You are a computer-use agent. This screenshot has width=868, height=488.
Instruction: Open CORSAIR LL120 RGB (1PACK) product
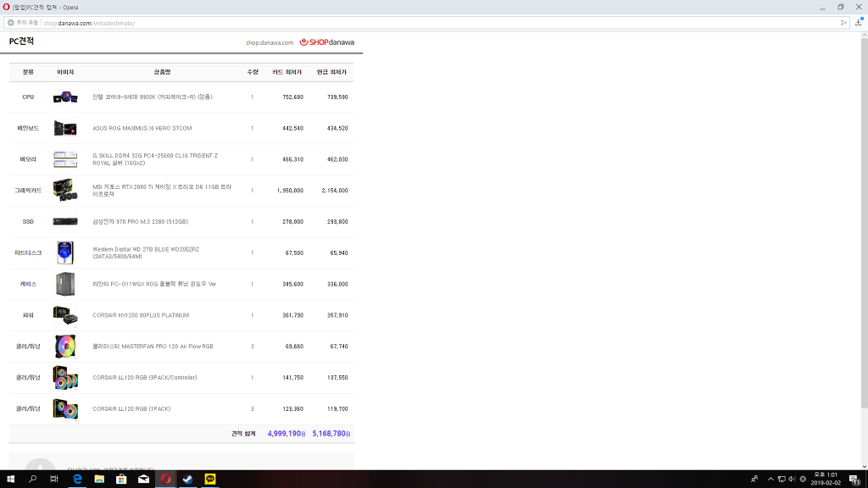coord(131,409)
